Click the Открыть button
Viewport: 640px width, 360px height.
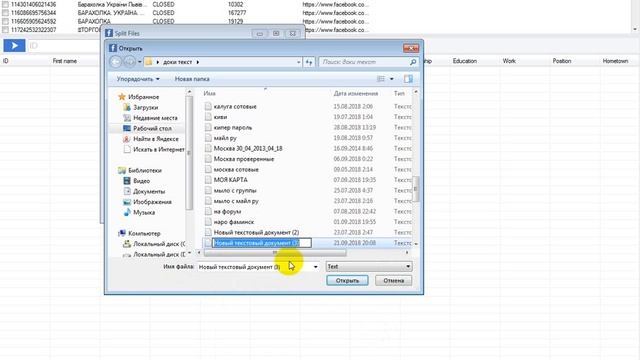tap(347, 280)
